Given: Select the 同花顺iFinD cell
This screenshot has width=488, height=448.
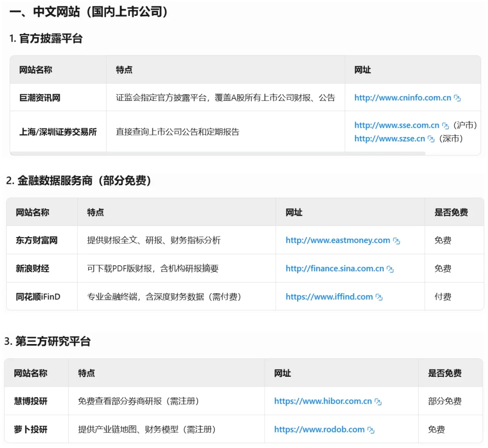Looking at the screenshot, I should (42, 296).
